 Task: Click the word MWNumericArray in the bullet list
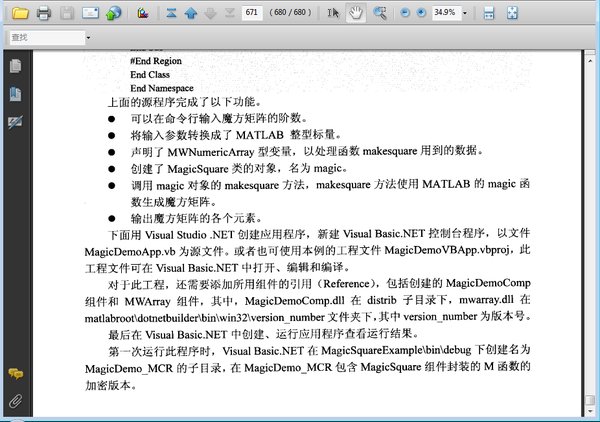[210, 152]
